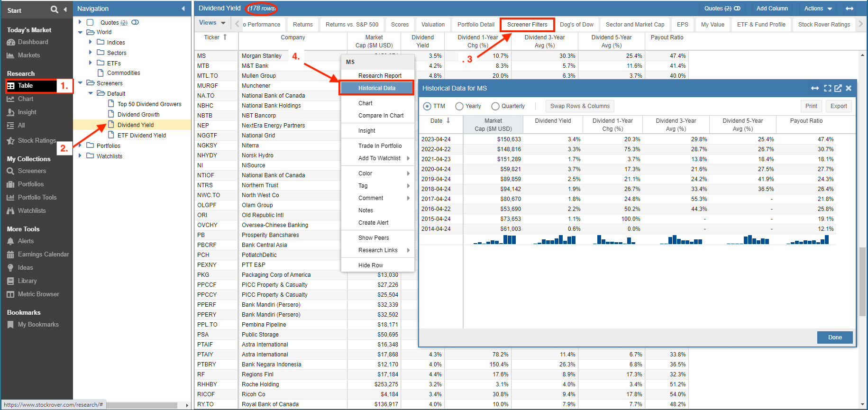Switch to the Valuation tab

coord(433,25)
